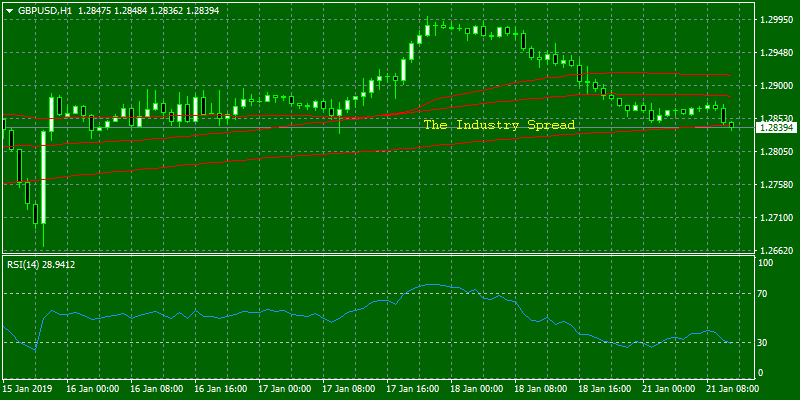Click the RSI scale 0 label

pos(761,373)
